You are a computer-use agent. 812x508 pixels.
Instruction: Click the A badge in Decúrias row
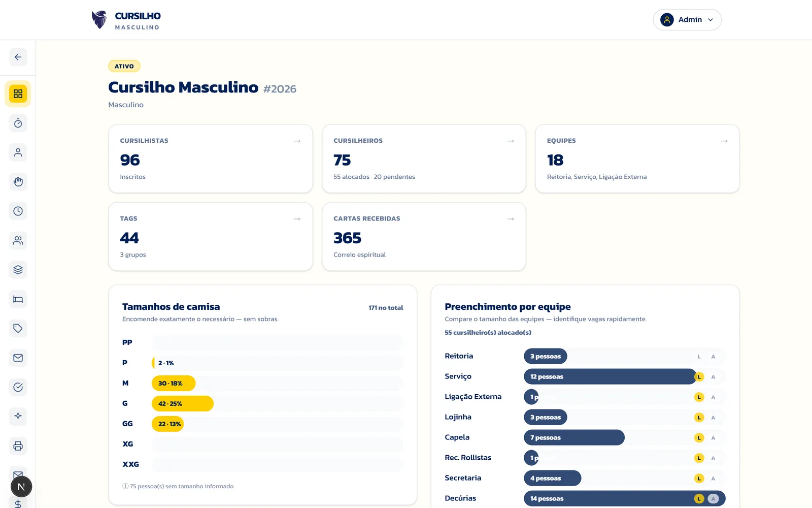(713, 499)
